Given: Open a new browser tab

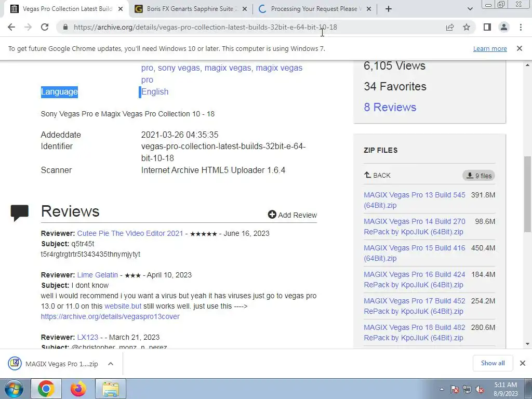Looking at the screenshot, I should tap(389, 9).
